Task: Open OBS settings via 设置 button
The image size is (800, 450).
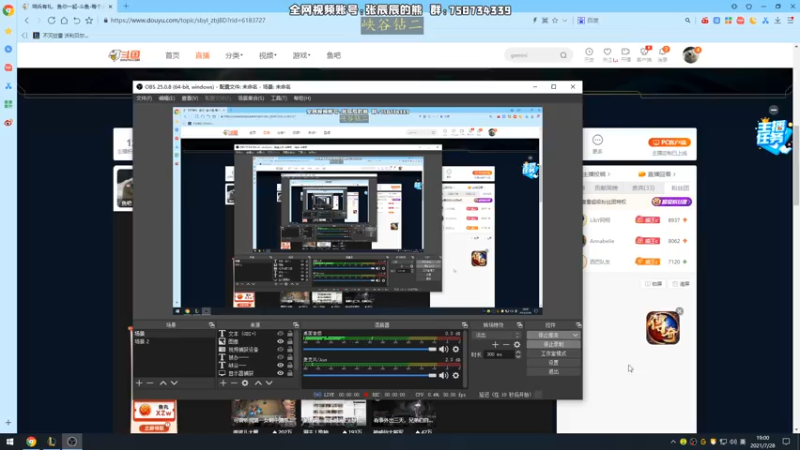Action: (x=553, y=363)
